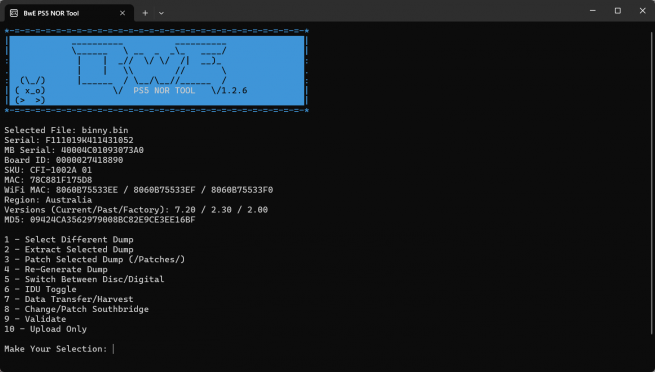Maximize the terminal window
655x372 pixels.
pos(618,11)
